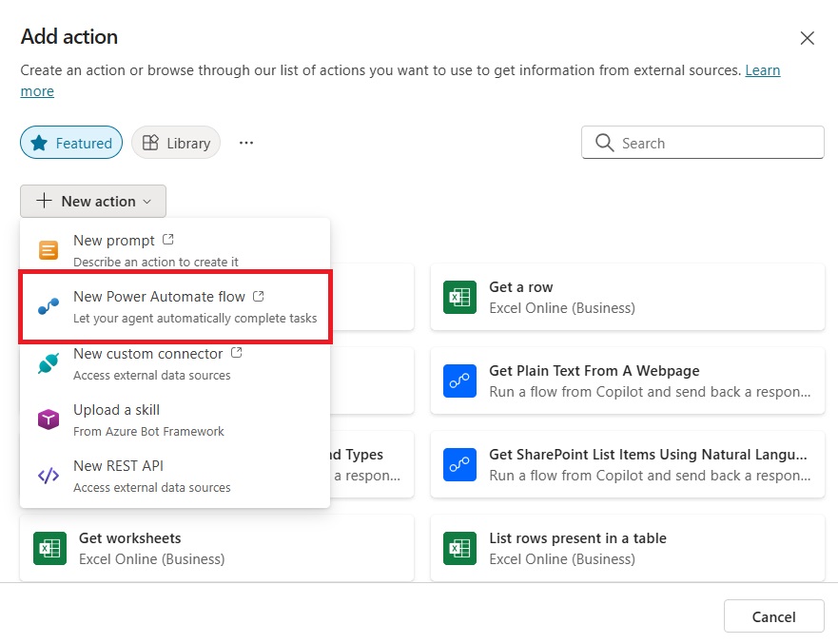Choose Upload a skill menu entry
The image size is (838, 644).
pyautogui.click(x=175, y=420)
